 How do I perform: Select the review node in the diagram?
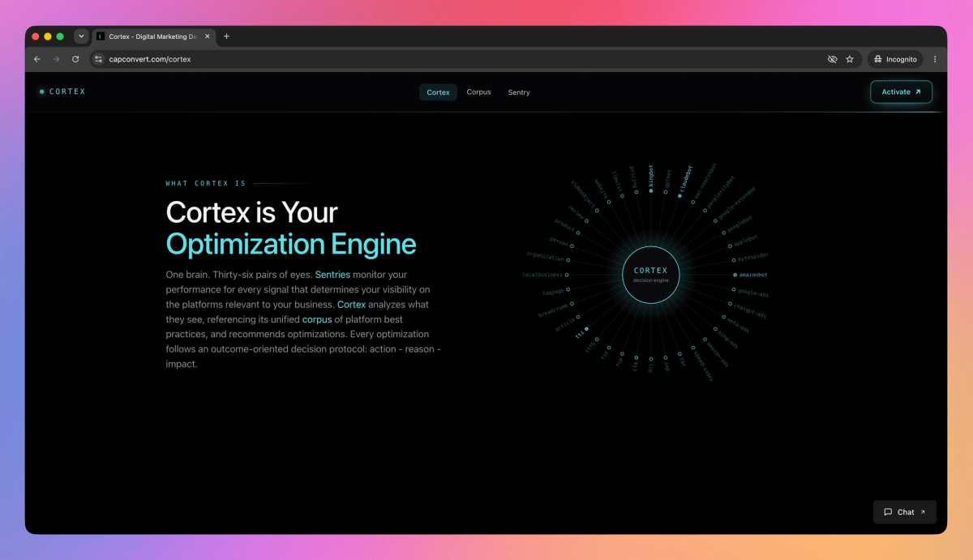577,214
